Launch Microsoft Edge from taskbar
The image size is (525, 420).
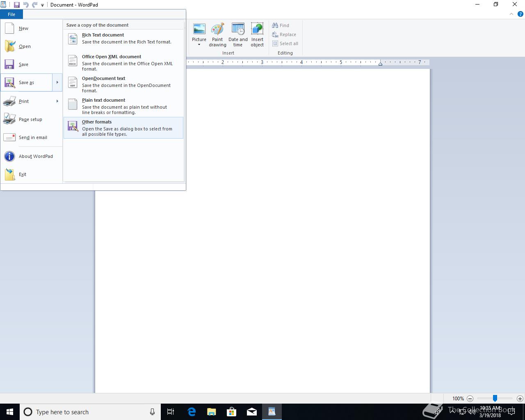click(192, 412)
